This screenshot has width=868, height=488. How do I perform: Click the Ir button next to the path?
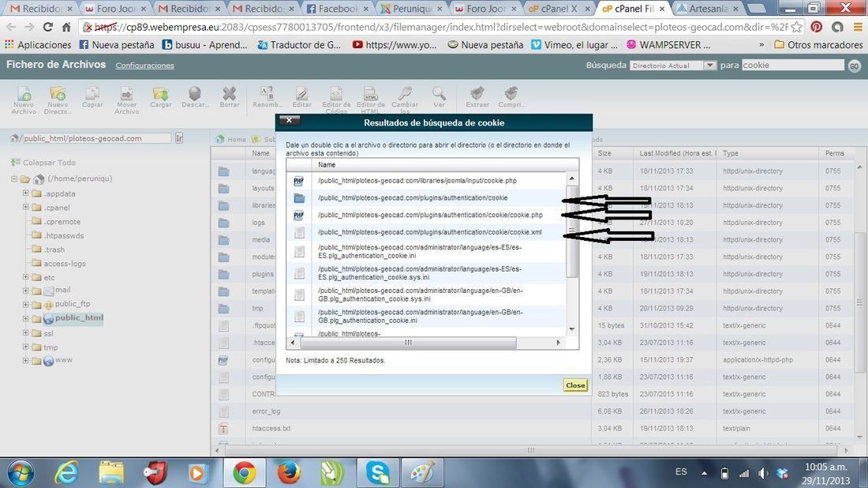(179, 138)
